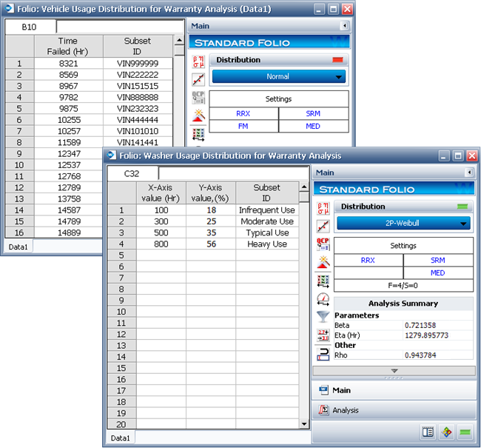The width and height of the screenshot is (481, 448).
Task: Open Plot icon in Vehicle Usage folio
Action: pos(198,78)
